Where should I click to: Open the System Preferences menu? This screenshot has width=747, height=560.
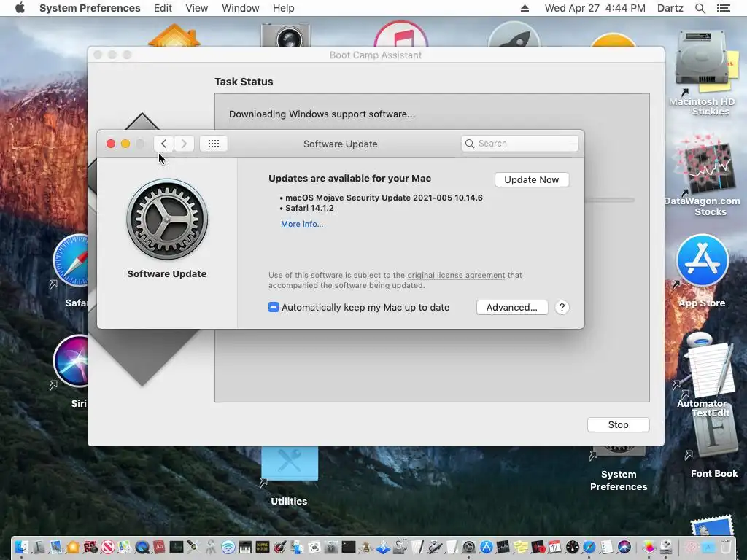[90, 8]
